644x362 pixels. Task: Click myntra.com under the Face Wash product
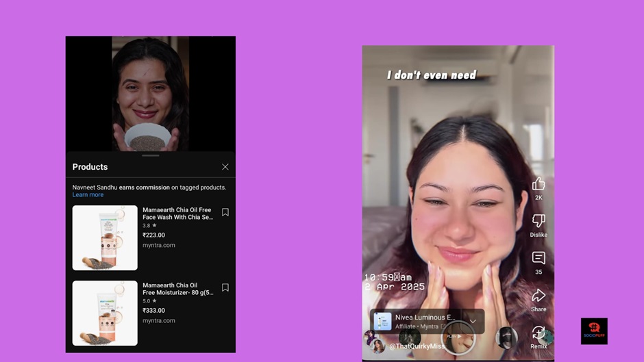pyautogui.click(x=158, y=245)
